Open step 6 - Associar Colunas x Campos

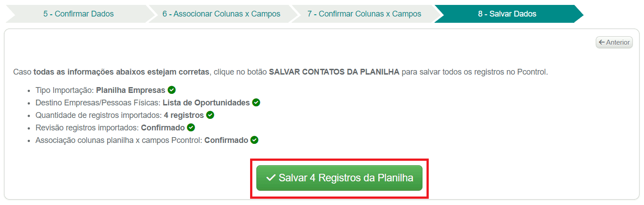[x=222, y=14]
